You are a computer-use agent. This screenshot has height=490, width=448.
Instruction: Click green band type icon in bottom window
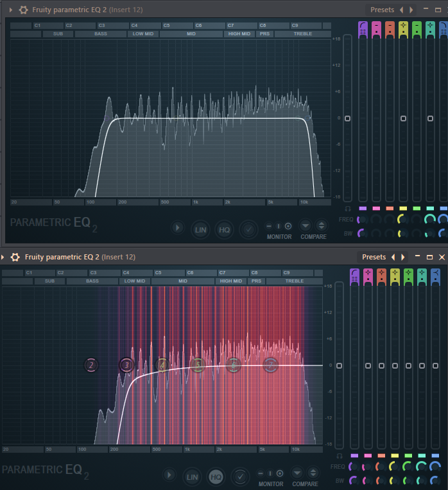[408, 277]
